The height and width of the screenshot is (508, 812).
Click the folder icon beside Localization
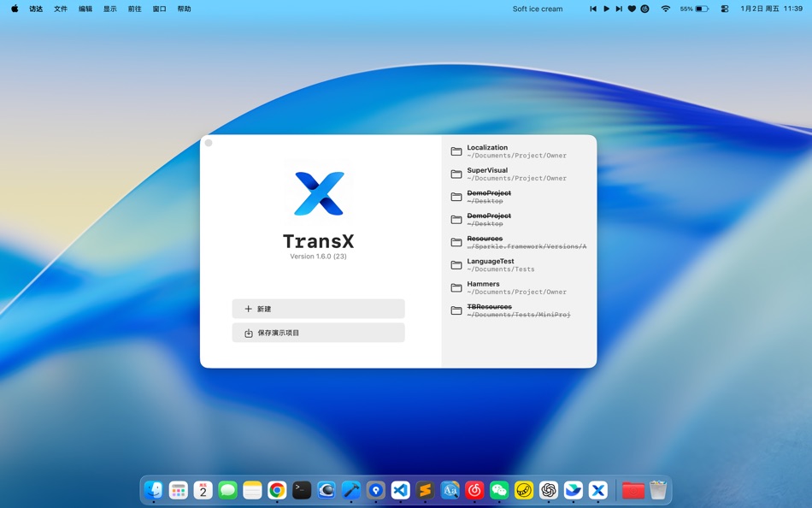coord(456,151)
